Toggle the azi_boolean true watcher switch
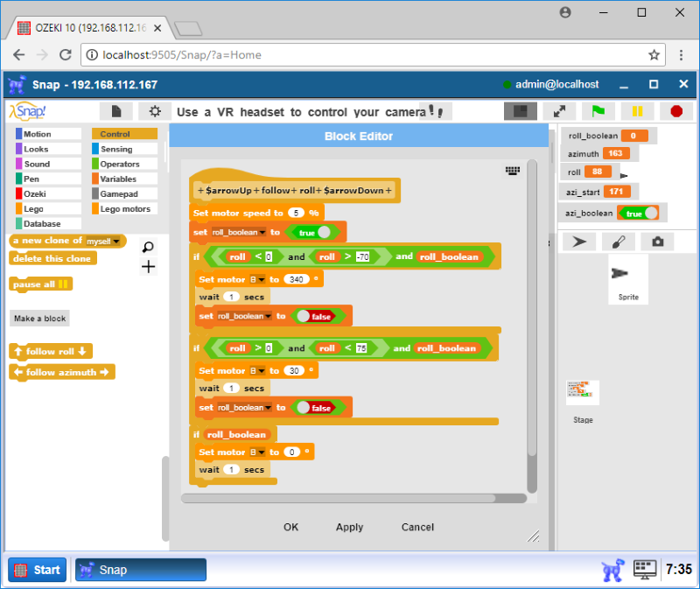 [640, 213]
